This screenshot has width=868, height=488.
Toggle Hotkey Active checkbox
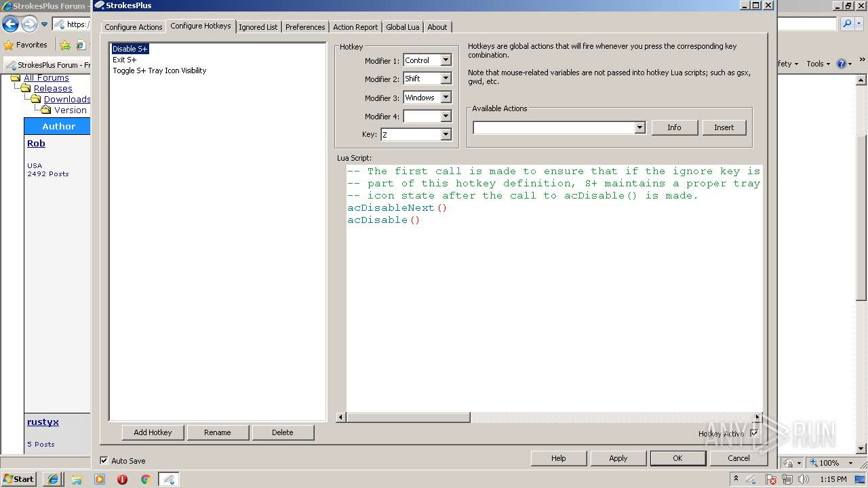click(754, 433)
